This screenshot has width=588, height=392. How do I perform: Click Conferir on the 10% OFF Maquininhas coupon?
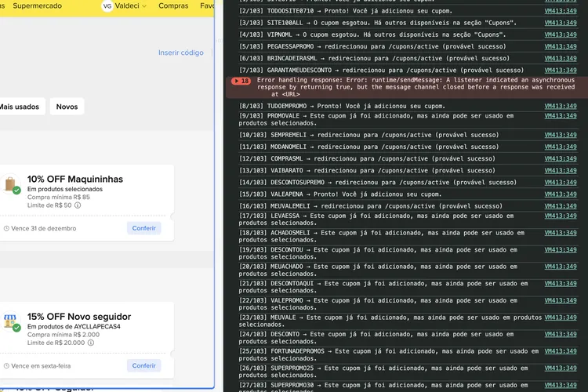click(144, 228)
